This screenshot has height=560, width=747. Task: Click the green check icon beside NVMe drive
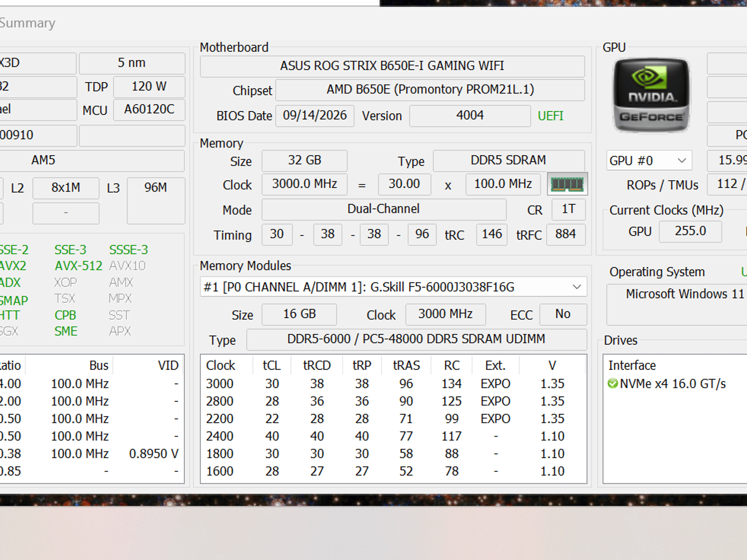point(613,384)
